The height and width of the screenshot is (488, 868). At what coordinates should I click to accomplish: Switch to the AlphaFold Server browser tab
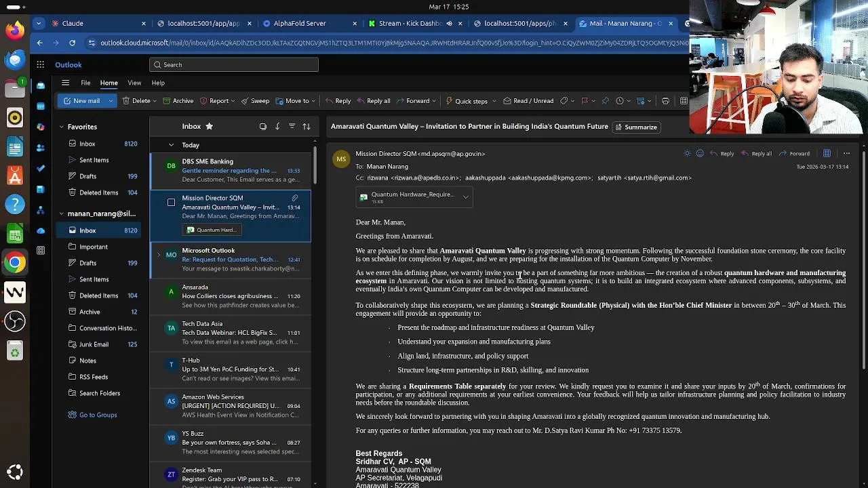click(x=309, y=23)
